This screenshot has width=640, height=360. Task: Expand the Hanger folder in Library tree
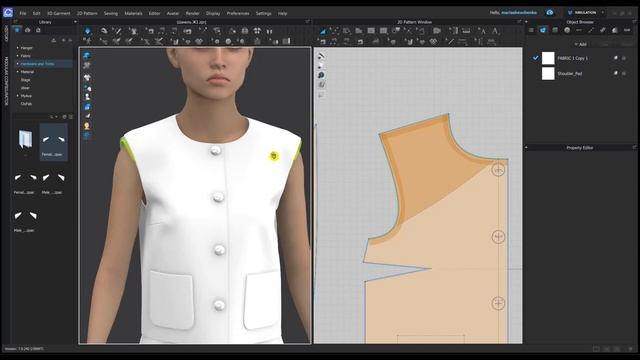coord(18,48)
